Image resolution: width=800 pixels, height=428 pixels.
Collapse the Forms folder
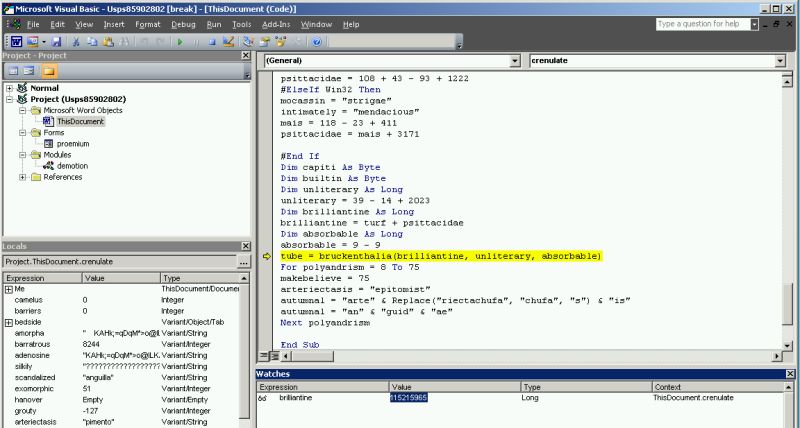(22, 133)
